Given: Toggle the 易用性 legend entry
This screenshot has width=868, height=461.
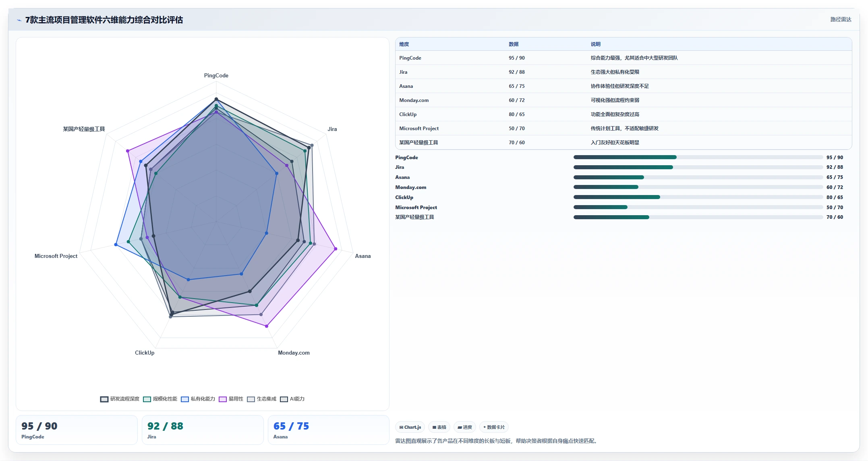Looking at the screenshot, I should click(x=231, y=399).
